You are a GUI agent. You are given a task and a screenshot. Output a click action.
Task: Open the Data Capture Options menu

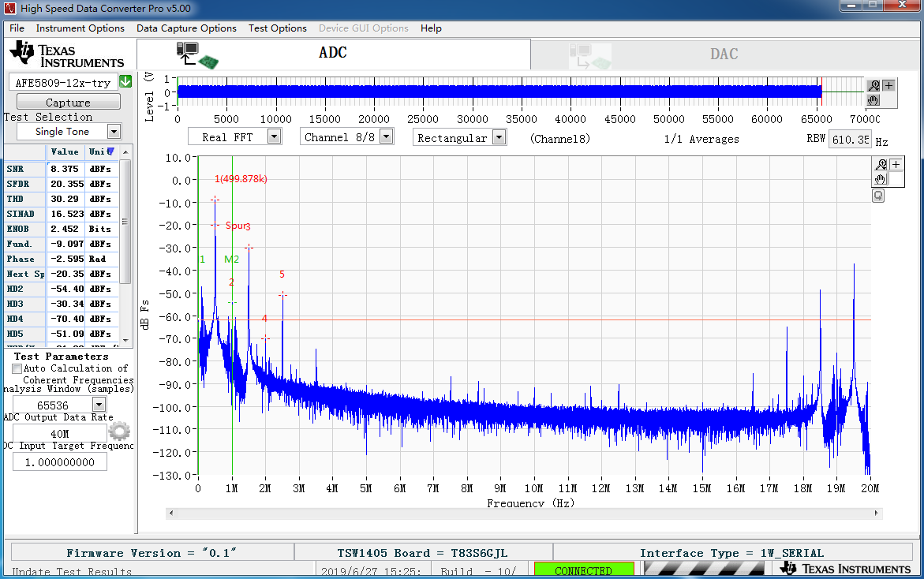[x=186, y=28]
